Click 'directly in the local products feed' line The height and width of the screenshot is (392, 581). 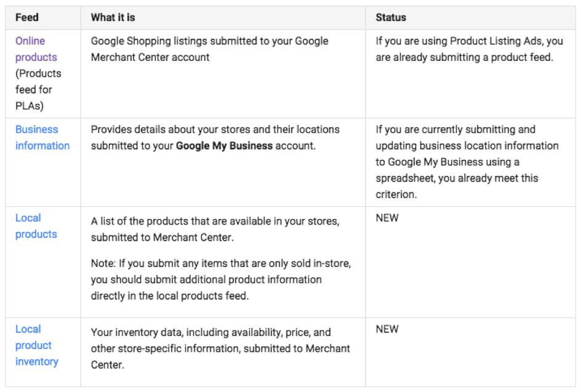click(170, 295)
